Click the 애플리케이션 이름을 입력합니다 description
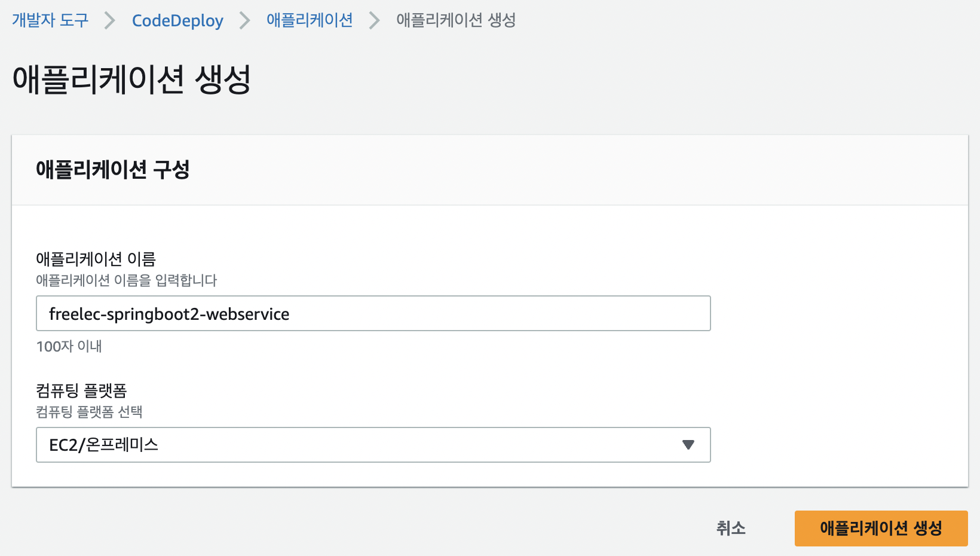The height and width of the screenshot is (556, 980). [x=127, y=280]
